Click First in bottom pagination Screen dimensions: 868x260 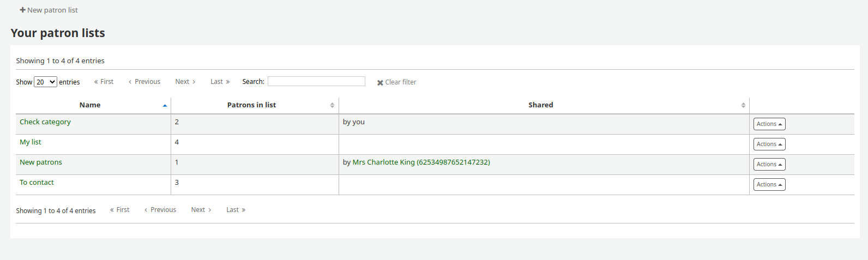click(x=119, y=210)
